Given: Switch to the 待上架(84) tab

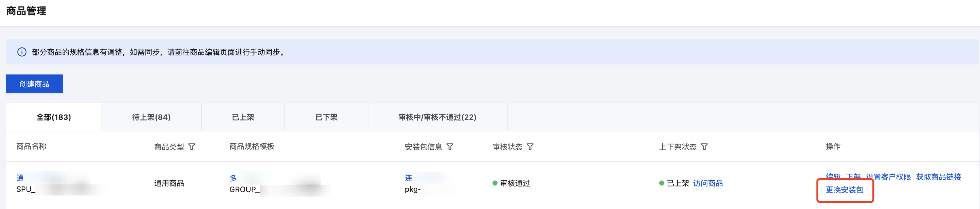Looking at the screenshot, I should [151, 117].
